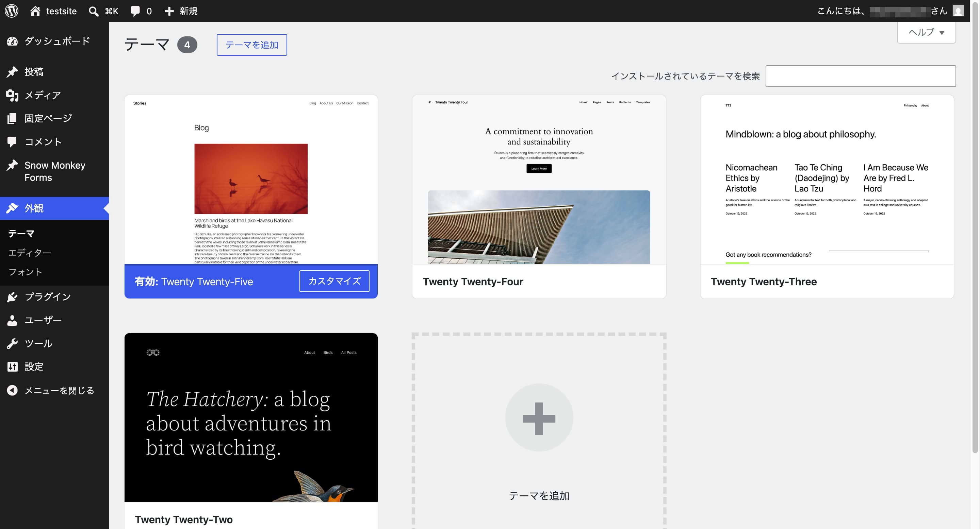
Task: Click the Twenty Twenty-Two theme name
Action: tap(184, 519)
